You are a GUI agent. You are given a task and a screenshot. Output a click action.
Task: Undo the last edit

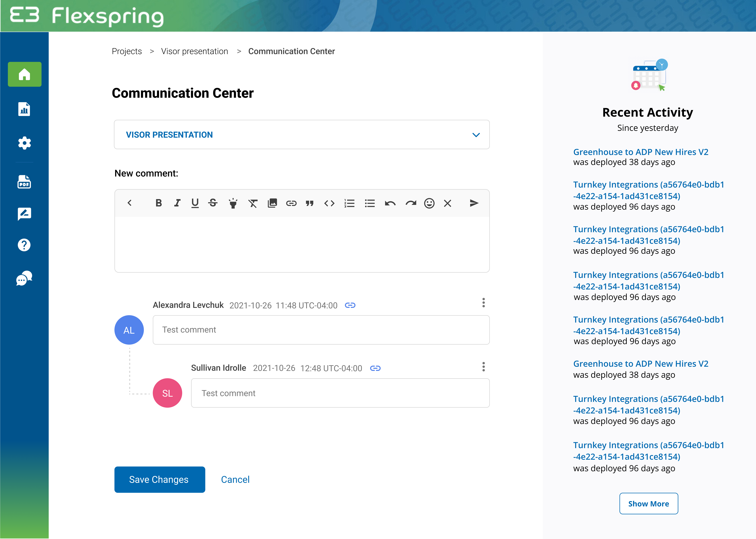390,203
